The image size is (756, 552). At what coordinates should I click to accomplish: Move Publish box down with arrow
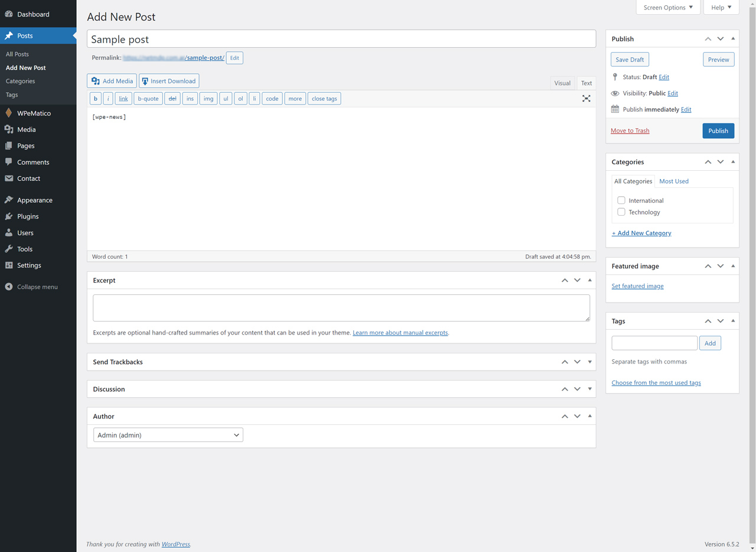[x=721, y=39]
